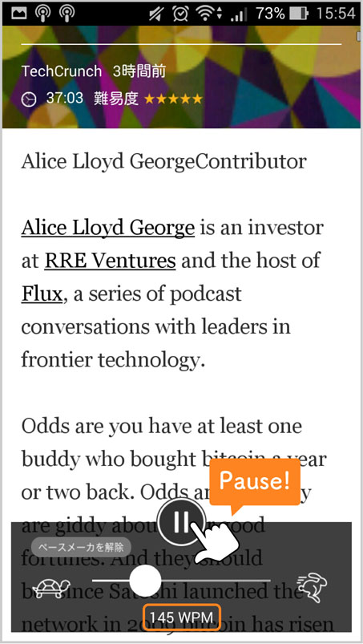Tap the pause button for the pacemaker
Screen dimensions: 363x644
[x=181, y=521]
